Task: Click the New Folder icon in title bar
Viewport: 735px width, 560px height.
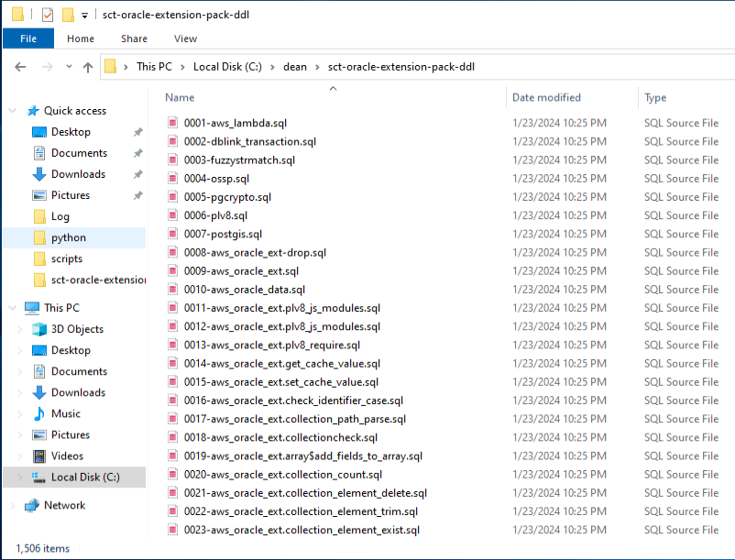Action: pos(68,15)
